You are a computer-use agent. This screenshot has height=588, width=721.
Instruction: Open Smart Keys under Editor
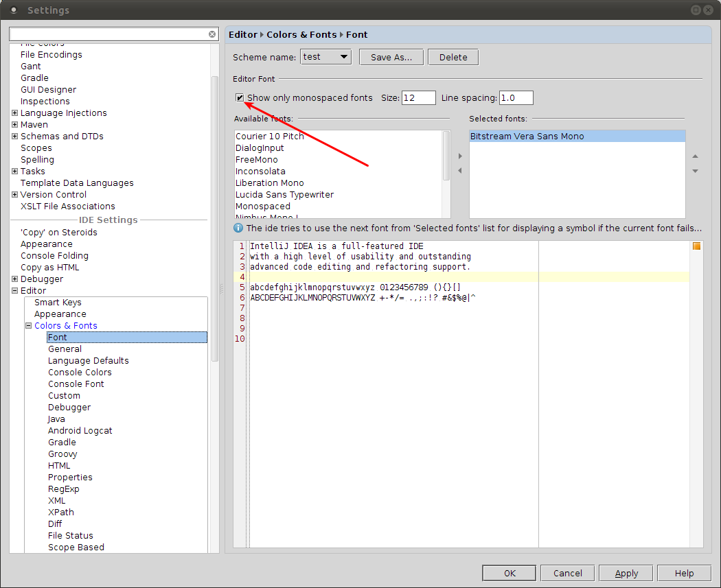click(x=58, y=303)
